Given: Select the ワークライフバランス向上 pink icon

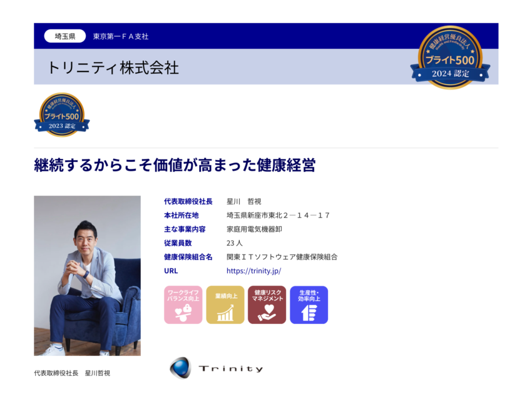Looking at the screenshot, I should (x=183, y=305).
